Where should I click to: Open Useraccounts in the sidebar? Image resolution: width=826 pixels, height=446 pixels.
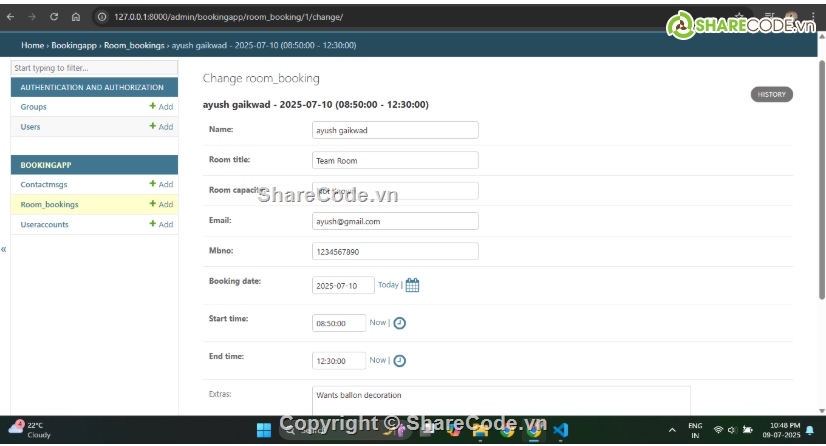44,224
